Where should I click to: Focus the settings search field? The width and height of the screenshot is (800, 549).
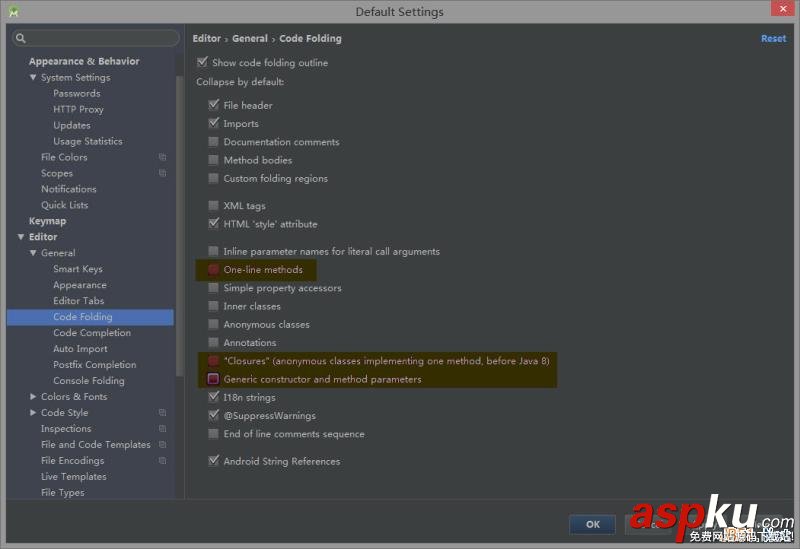coord(96,38)
